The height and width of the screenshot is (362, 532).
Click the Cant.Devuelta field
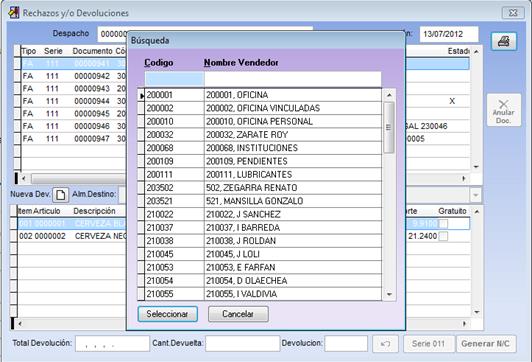click(243, 344)
